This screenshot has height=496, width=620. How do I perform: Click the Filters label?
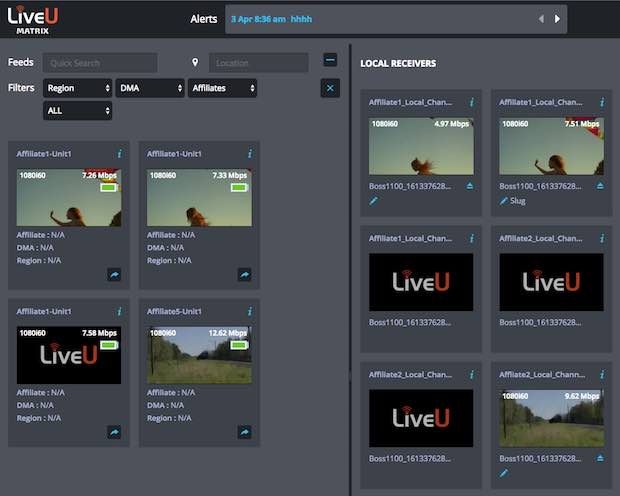21,88
